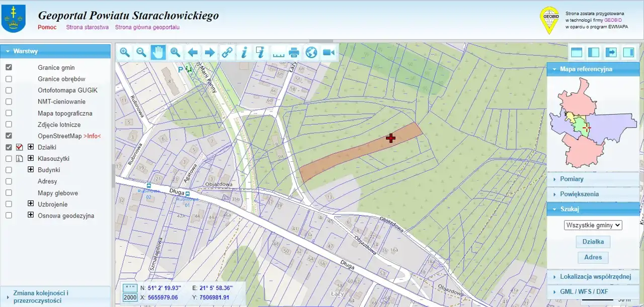Viewport: 644px width, 307px height.
Task: Click the chain link share icon
Action: 227,52
